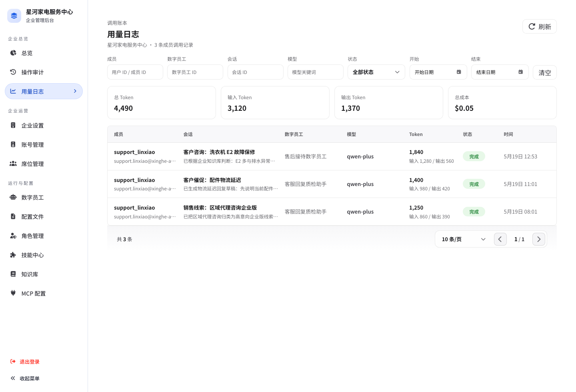Image resolution: width=576 pixels, height=392 pixels.
Task: Click the 数字员工 robot icon
Action: point(13,197)
